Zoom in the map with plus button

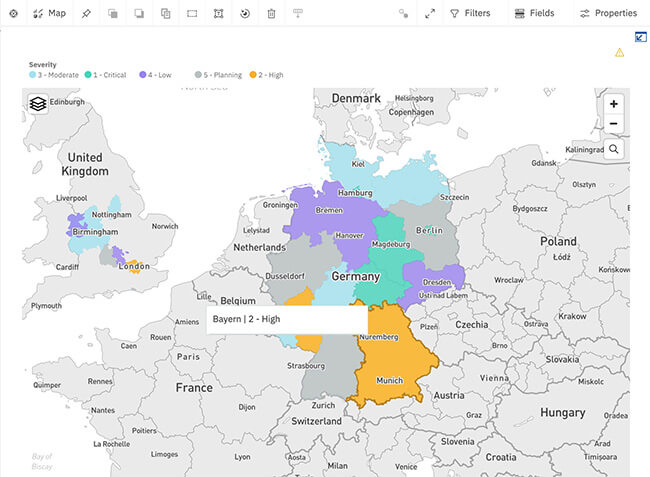[613, 104]
